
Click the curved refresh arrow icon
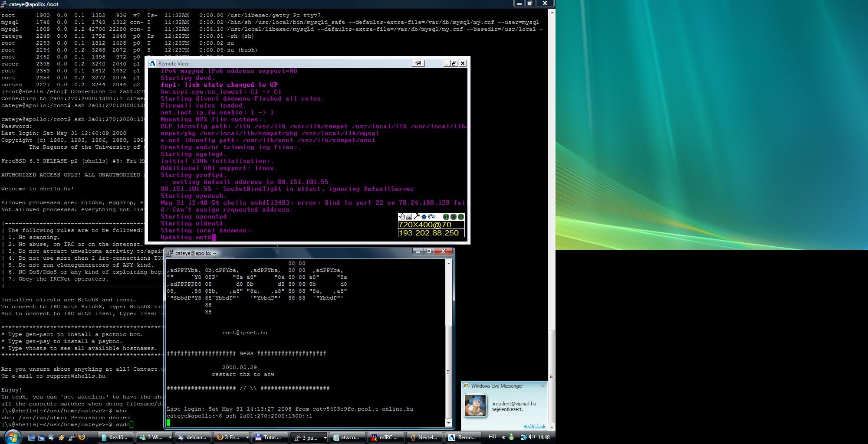(x=431, y=217)
